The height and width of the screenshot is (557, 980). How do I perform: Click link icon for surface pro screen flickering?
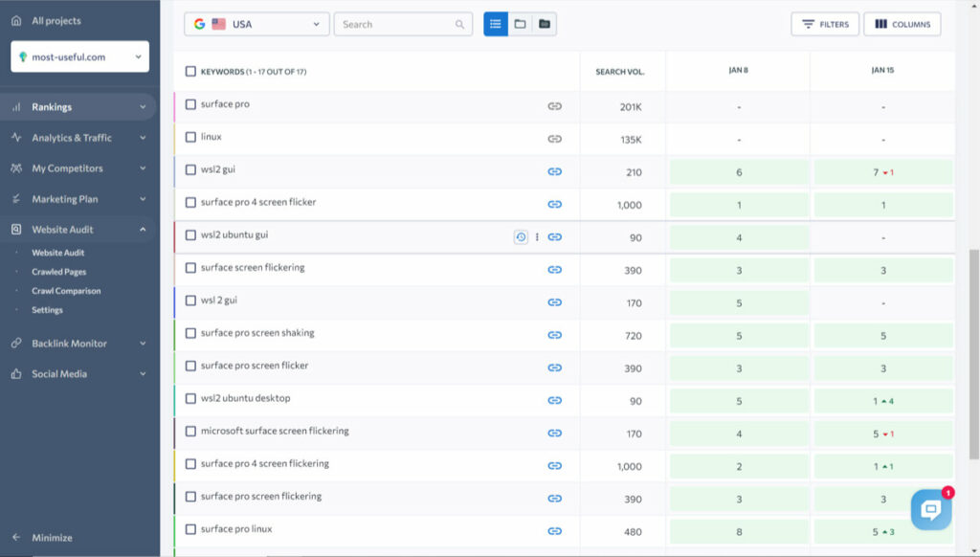tap(554, 499)
